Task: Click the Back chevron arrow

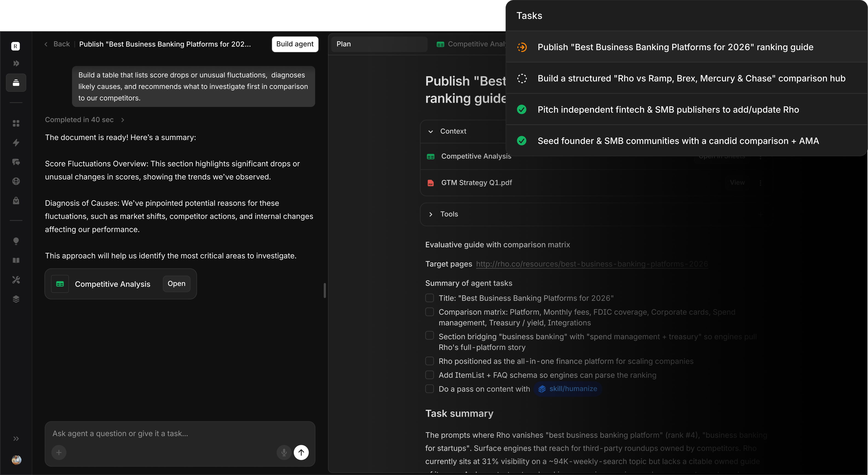Action: coord(46,44)
